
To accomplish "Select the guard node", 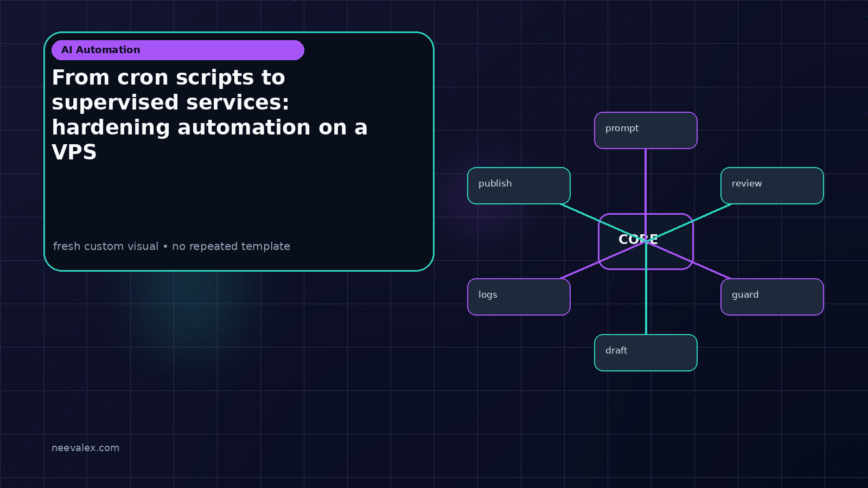I will (x=772, y=297).
